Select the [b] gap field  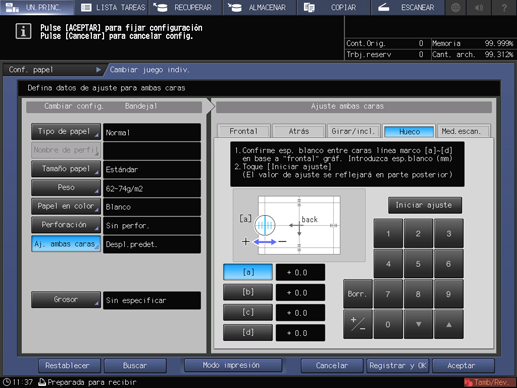click(x=248, y=292)
